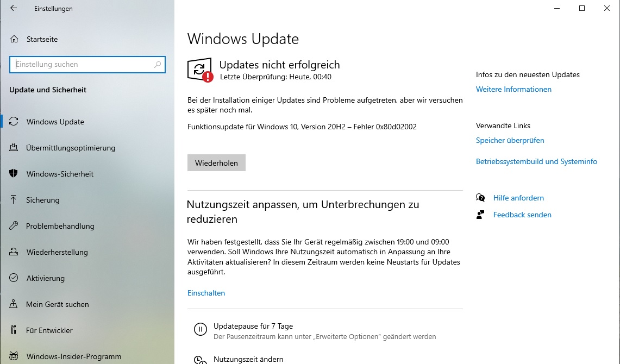The height and width of the screenshot is (364, 620).
Task: Open Startseite via the home icon
Action: 14,39
